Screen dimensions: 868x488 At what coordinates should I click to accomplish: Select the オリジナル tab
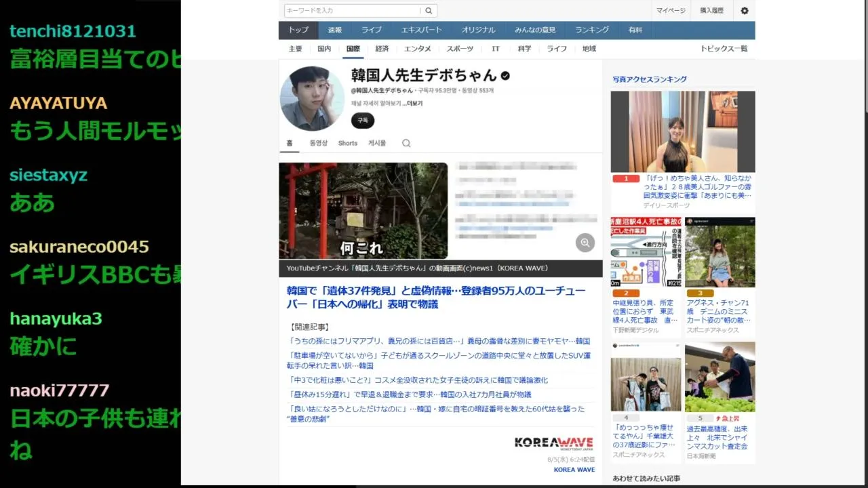point(478,30)
